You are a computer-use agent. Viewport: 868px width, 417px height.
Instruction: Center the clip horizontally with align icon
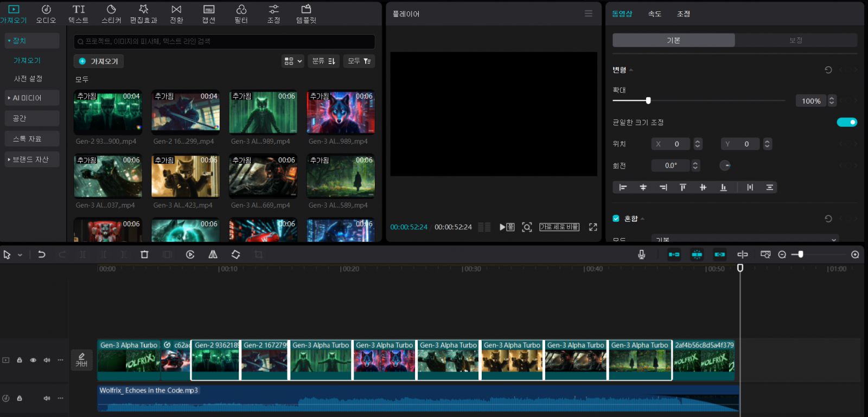click(x=643, y=187)
